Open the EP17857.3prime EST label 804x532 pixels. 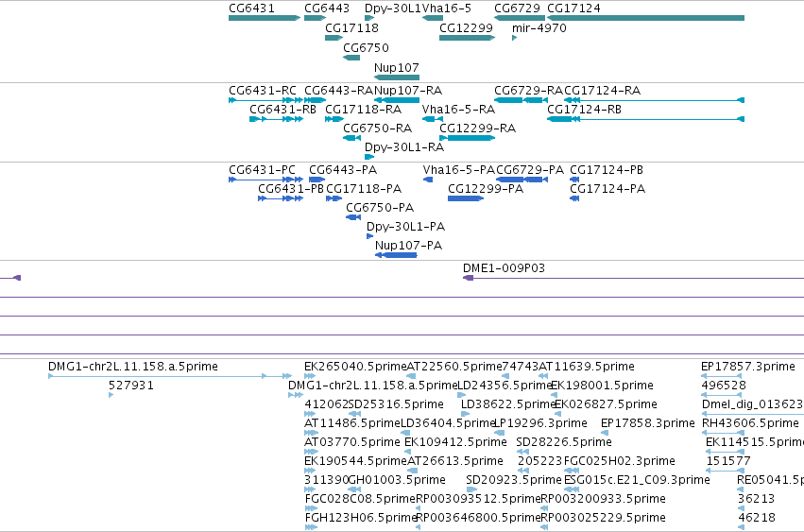pyautogui.click(x=748, y=367)
